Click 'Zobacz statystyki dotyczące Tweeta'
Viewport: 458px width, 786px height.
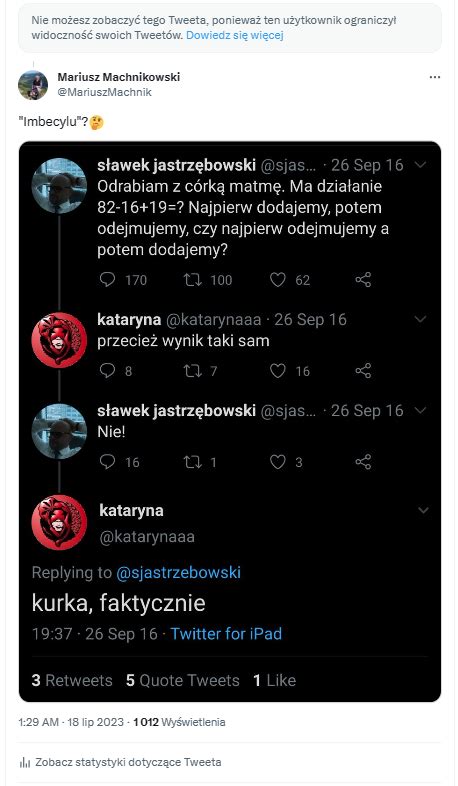128,762
